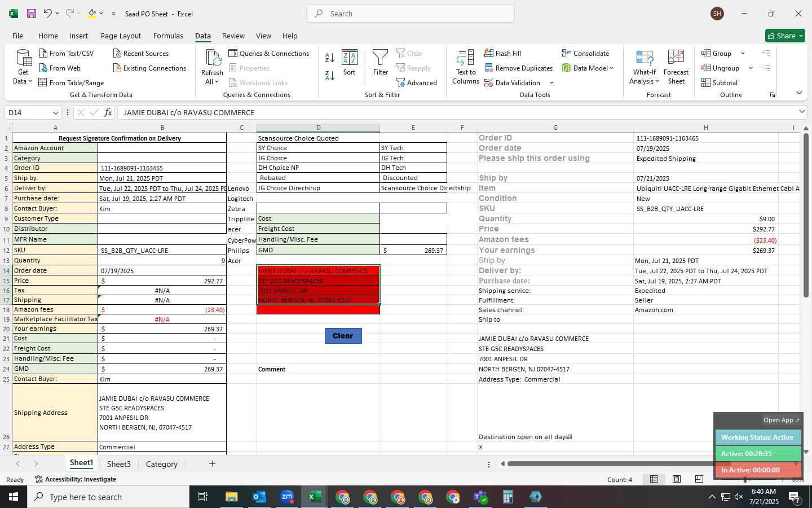Open Page Layout tab
The width and height of the screenshot is (812, 508).
[121, 36]
